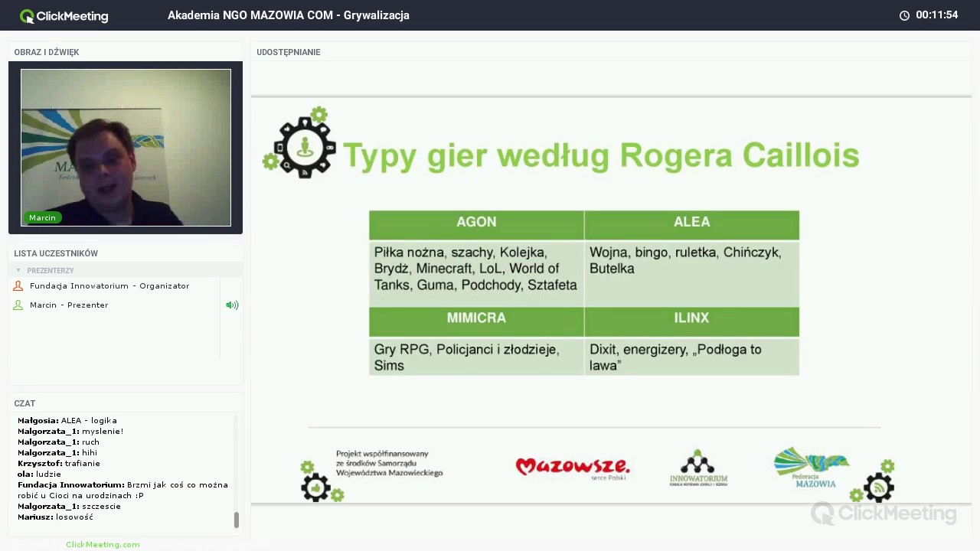
Task: Click the Projekt współfinansowany footer text
Action: [x=389, y=464]
